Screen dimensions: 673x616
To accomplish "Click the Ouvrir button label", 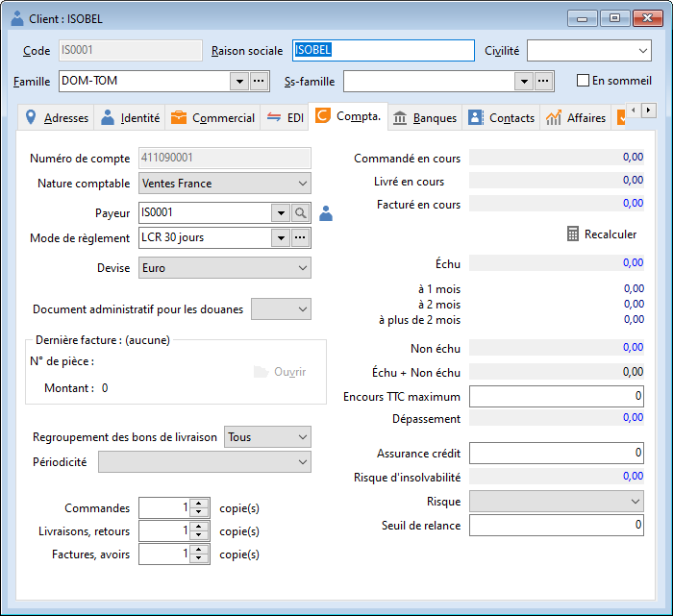I will pyautogui.click(x=290, y=372).
